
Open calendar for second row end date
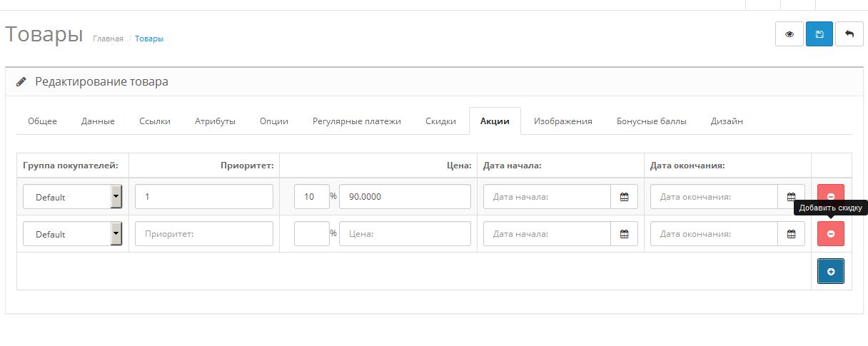[791, 234]
